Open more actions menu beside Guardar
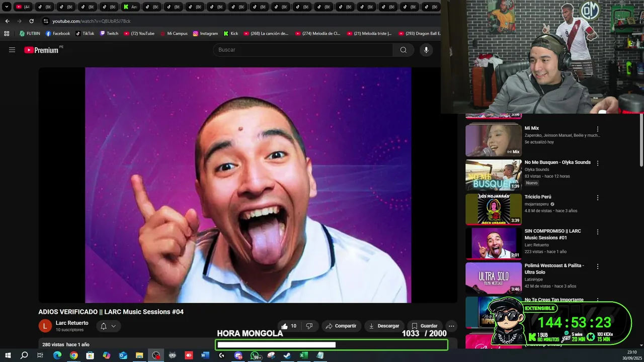Image resolution: width=644 pixels, height=362 pixels. pyautogui.click(x=451, y=326)
